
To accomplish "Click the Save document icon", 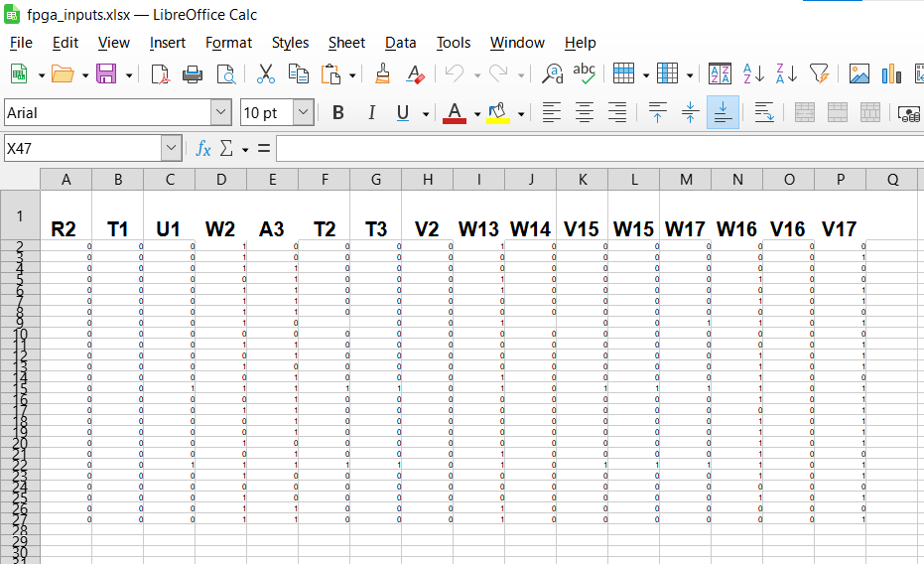I will [105, 73].
